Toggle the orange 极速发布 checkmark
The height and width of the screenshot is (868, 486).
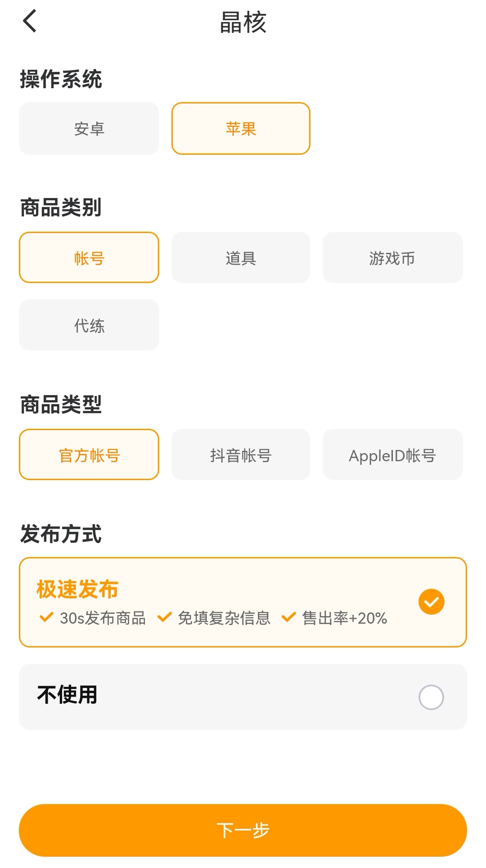click(x=431, y=602)
